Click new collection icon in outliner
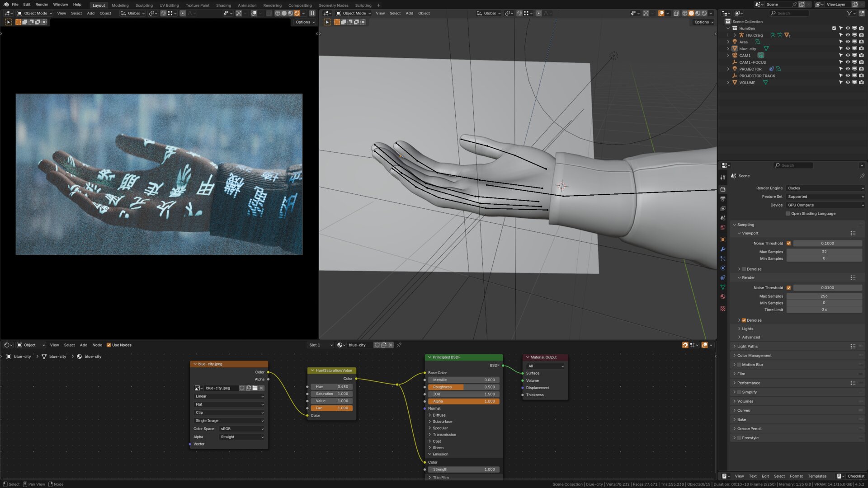 [862, 13]
